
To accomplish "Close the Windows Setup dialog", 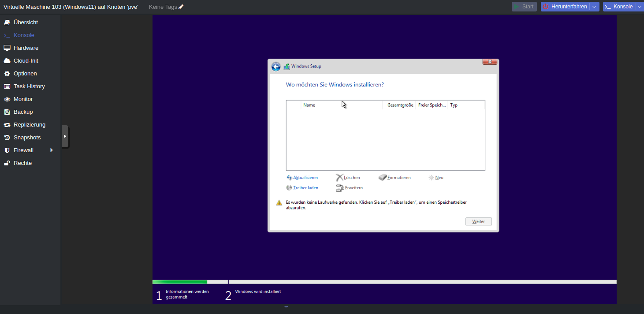I will (x=490, y=62).
